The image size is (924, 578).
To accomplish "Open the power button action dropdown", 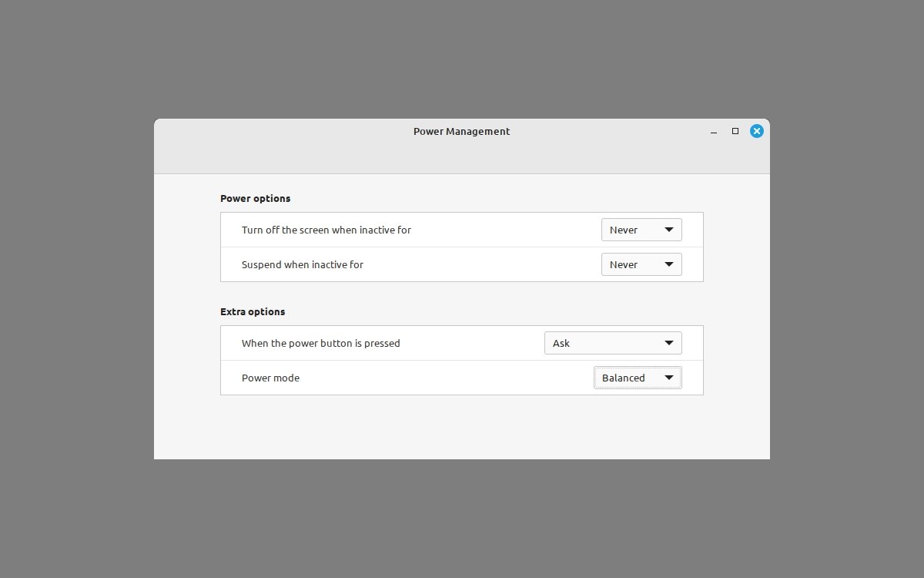I will tap(612, 343).
